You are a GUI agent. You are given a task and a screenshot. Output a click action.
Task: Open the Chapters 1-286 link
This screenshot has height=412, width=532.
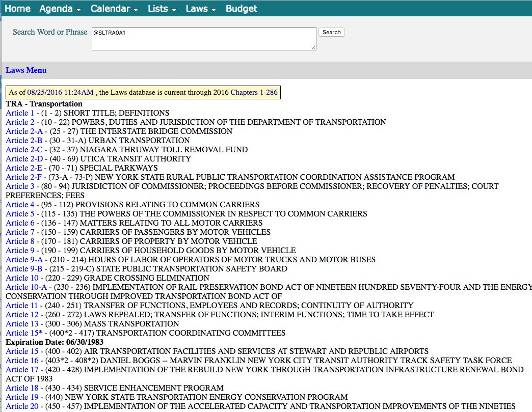pos(254,92)
